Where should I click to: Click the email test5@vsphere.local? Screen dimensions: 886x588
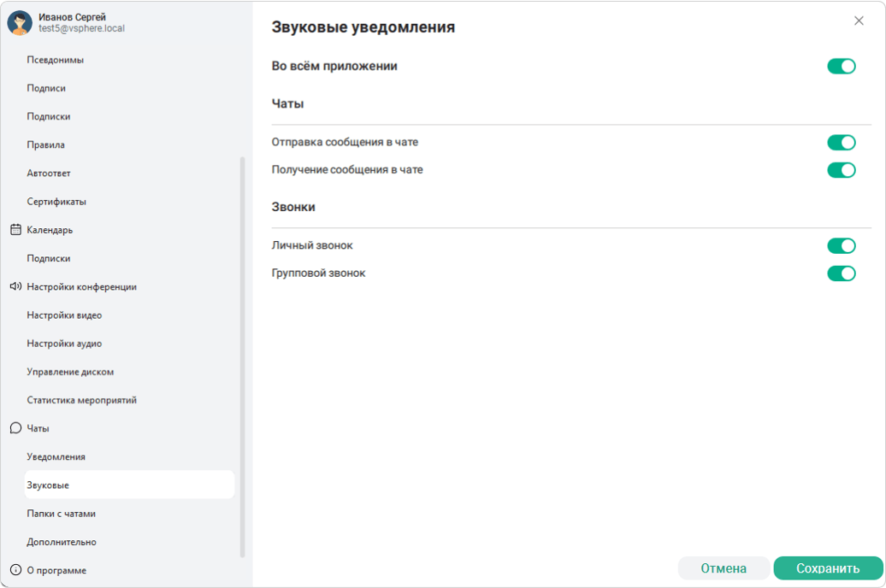(81, 28)
